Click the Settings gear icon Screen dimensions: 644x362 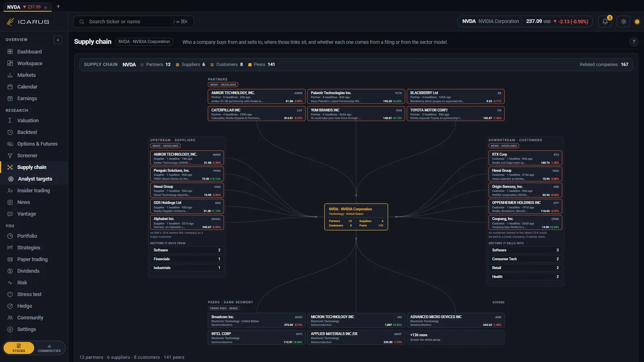coord(10,329)
